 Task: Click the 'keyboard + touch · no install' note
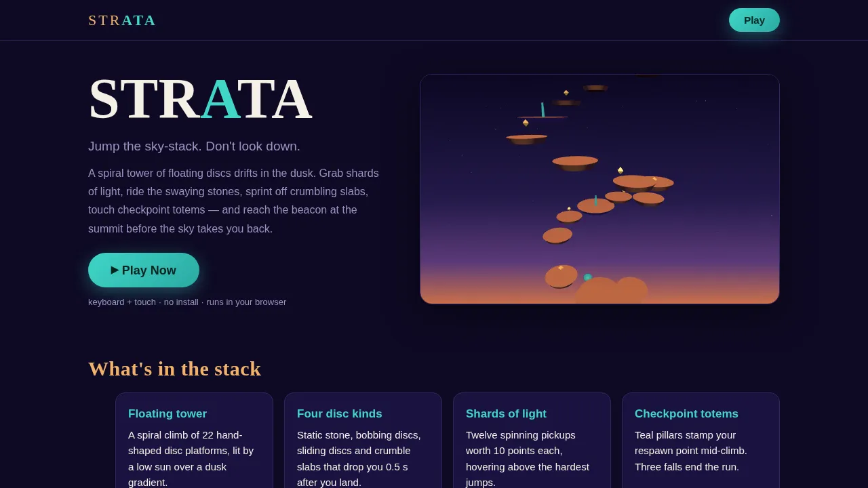[x=187, y=302]
